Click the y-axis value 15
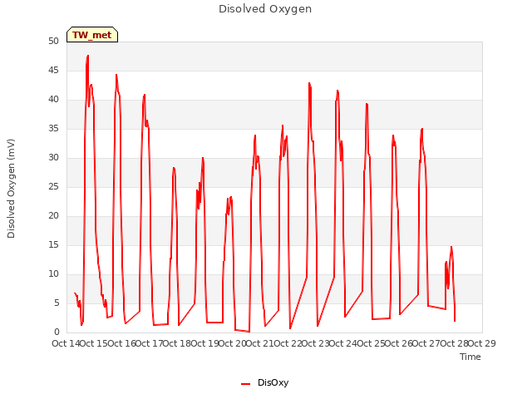The image size is (532, 399). coord(53,245)
